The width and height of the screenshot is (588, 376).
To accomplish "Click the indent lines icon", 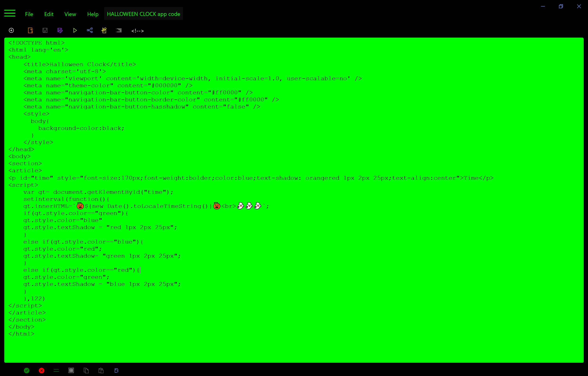I will pyautogui.click(x=119, y=30).
